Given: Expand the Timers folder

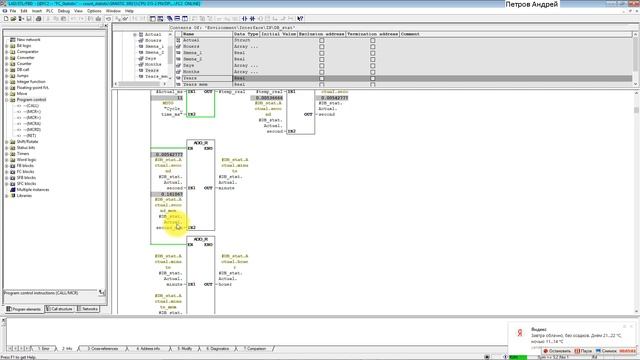Looking at the screenshot, I should point(7,153).
